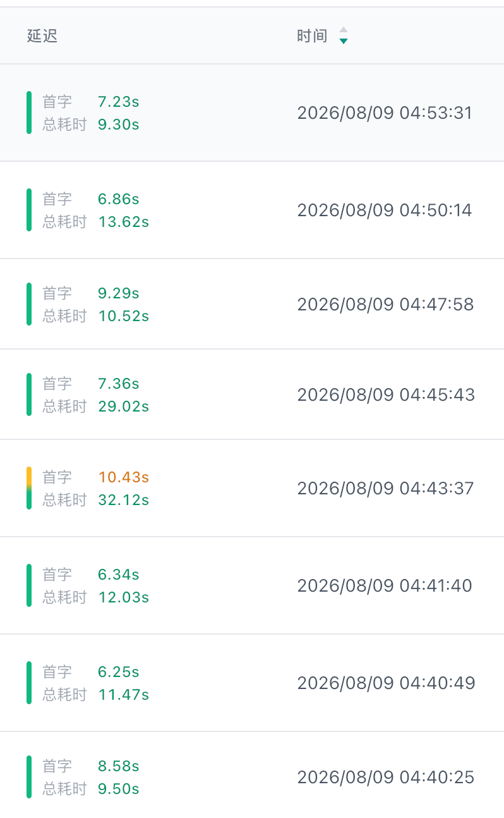Screen dimensions: 504x818
Task: Open the row timestamped 2026/08/09 04:53:31
Action: point(252,113)
